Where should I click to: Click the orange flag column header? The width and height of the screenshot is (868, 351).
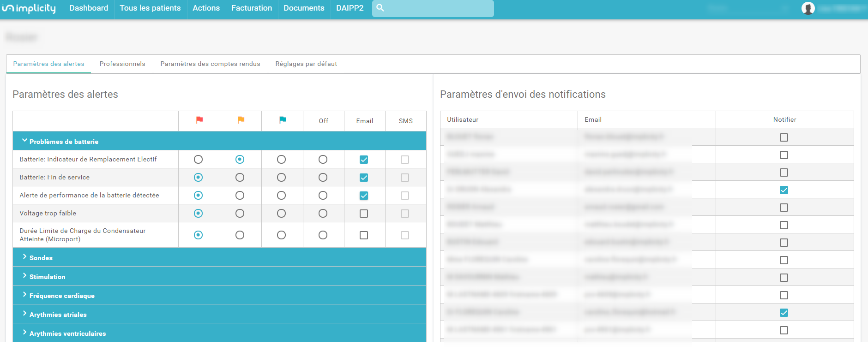pyautogui.click(x=241, y=120)
